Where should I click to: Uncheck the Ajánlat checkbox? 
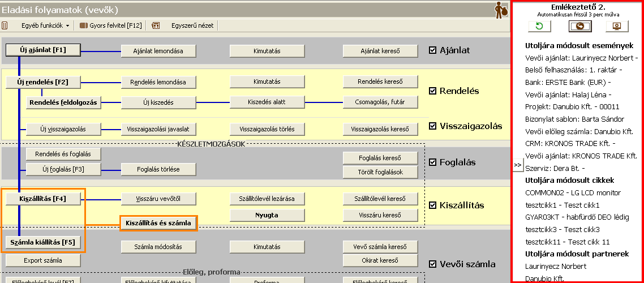433,50
